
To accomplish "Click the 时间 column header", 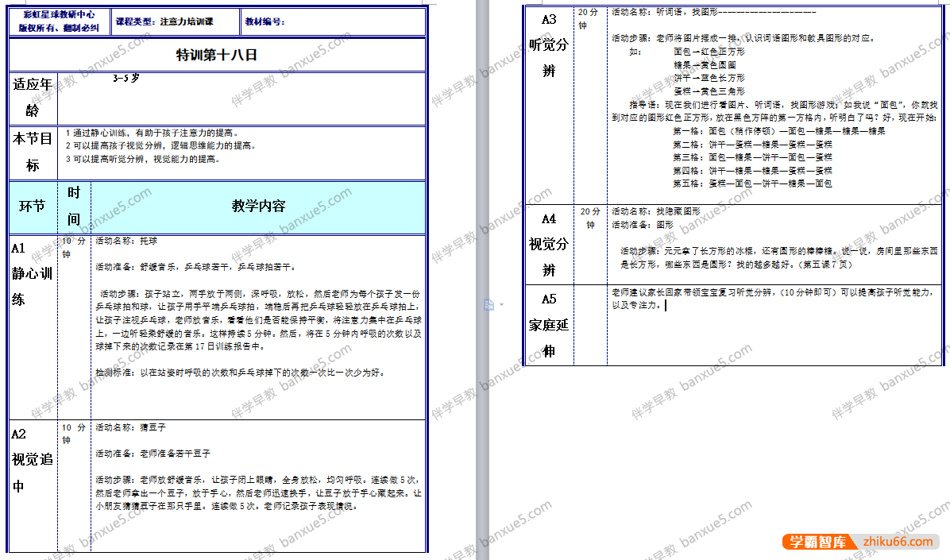I will 74,206.
